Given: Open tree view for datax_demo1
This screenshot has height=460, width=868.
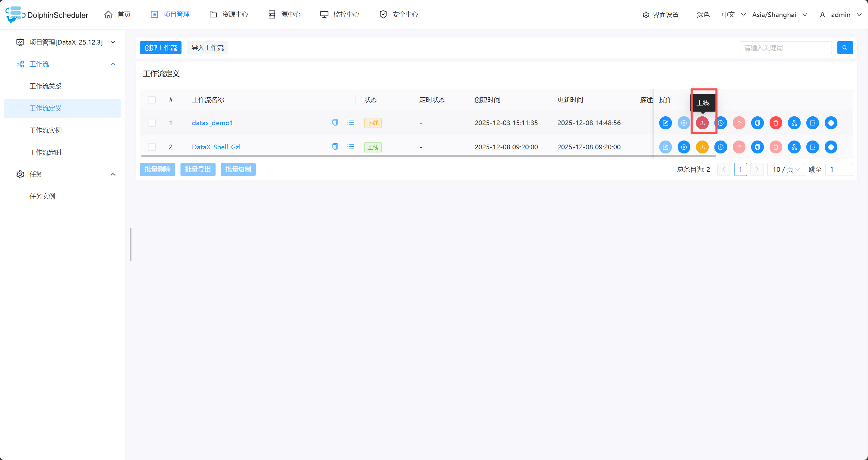Looking at the screenshot, I should (x=794, y=123).
